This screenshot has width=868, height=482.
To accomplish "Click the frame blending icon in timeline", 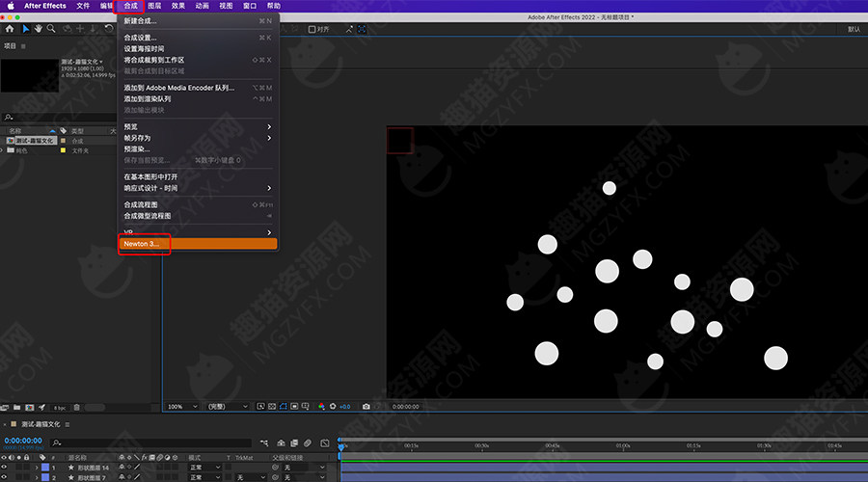I will [x=294, y=443].
